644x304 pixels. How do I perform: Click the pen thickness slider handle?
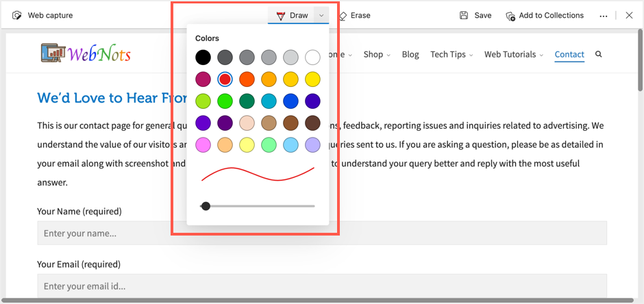click(206, 205)
